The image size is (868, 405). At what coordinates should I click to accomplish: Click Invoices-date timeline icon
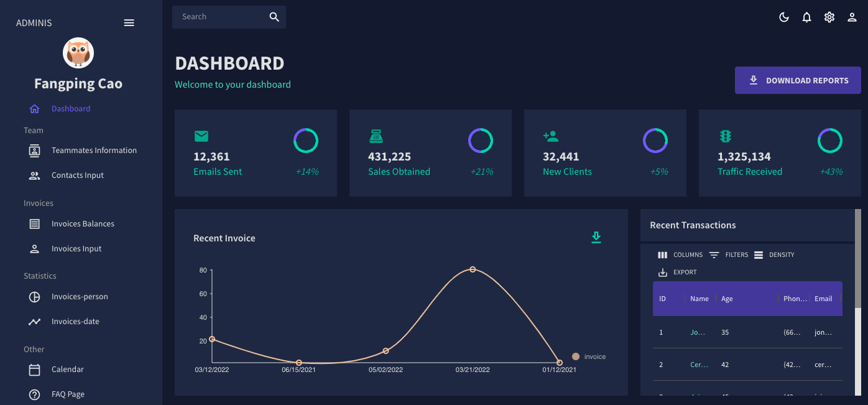click(35, 322)
